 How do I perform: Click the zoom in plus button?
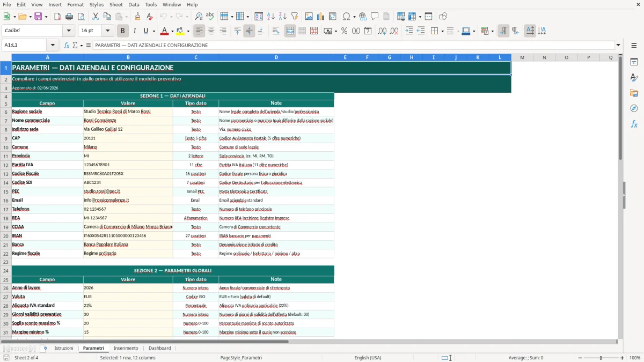point(623,358)
